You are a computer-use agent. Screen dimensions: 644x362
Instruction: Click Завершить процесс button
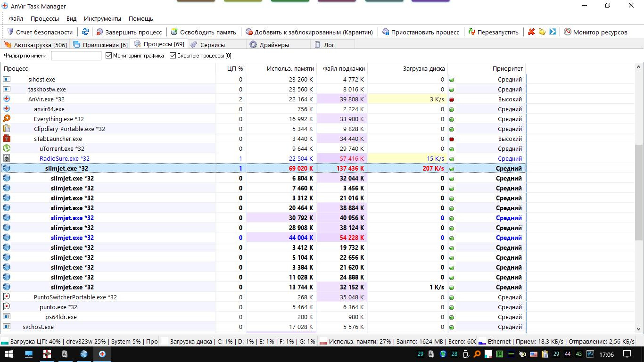129,32
